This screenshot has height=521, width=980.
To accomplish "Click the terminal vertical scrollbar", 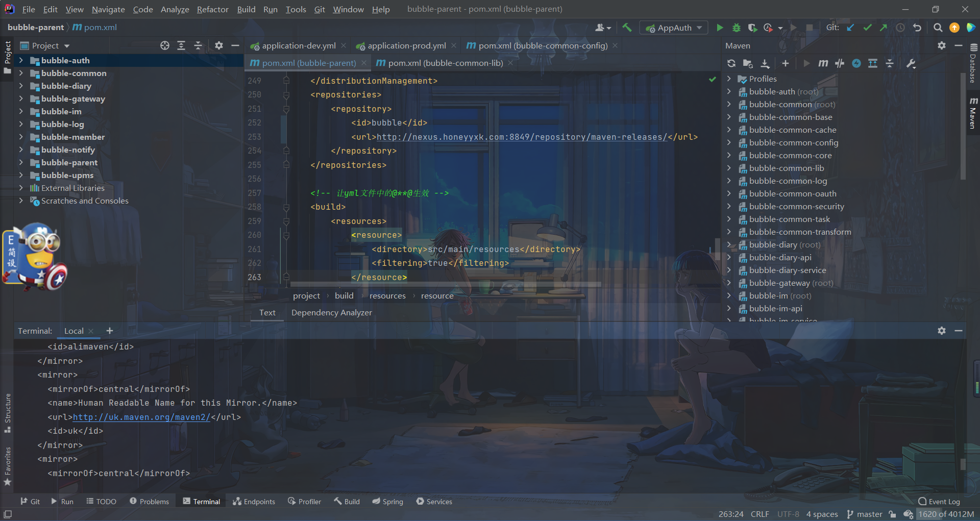I will click(963, 463).
